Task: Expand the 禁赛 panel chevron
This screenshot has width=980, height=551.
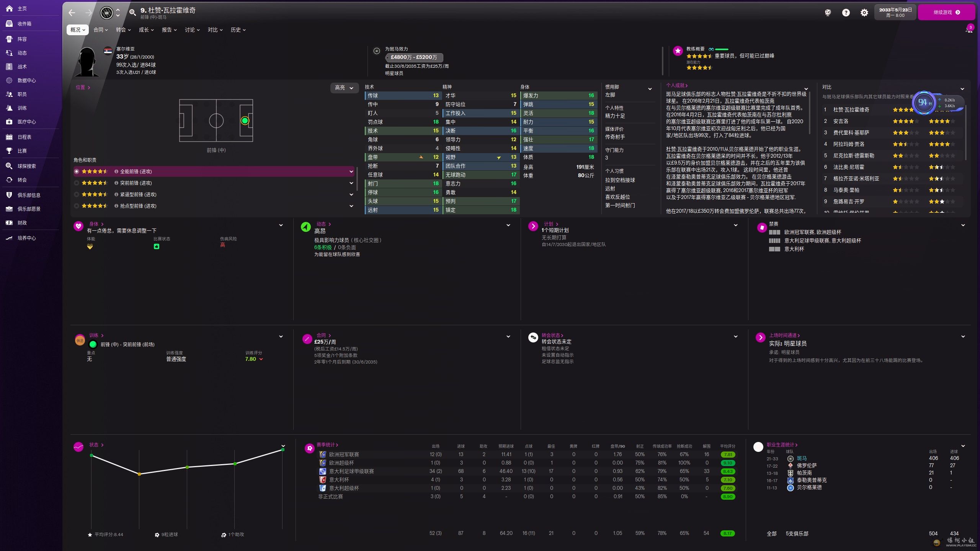Action: tap(963, 225)
